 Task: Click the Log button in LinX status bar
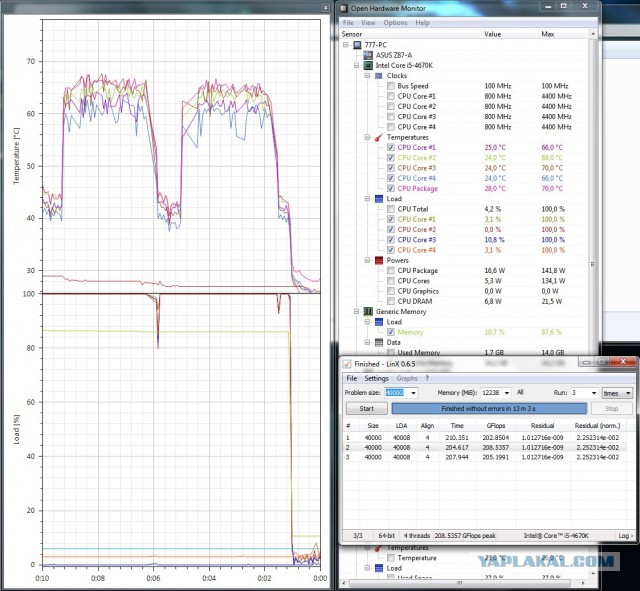625,535
